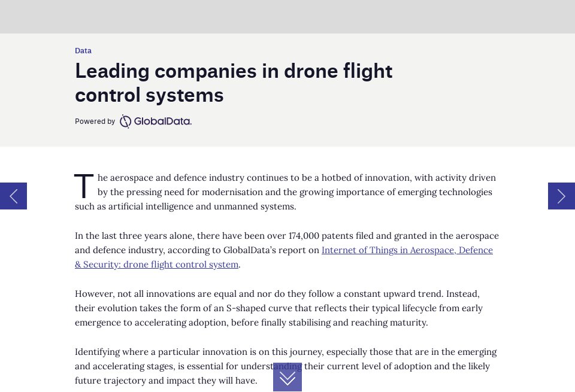The width and height of the screenshot is (575, 392).
Task: Click the GlobalData circular logo mark
Action: (125, 121)
